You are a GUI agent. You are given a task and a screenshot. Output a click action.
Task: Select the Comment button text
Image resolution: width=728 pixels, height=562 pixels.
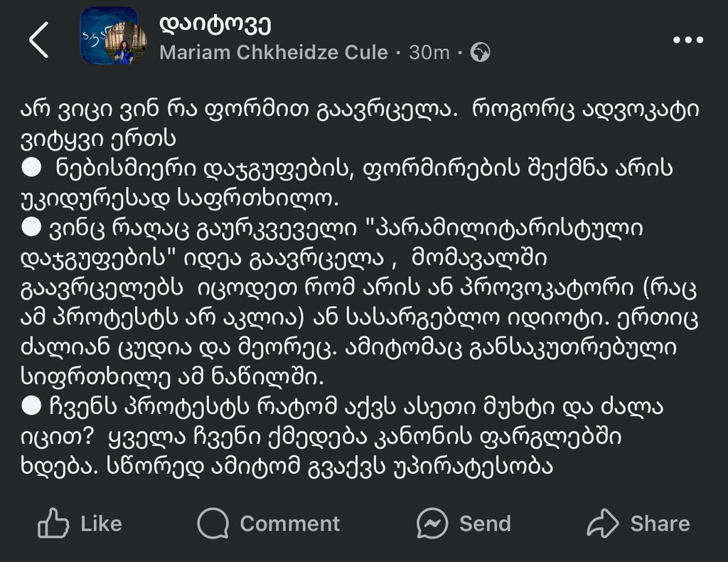coord(290,524)
